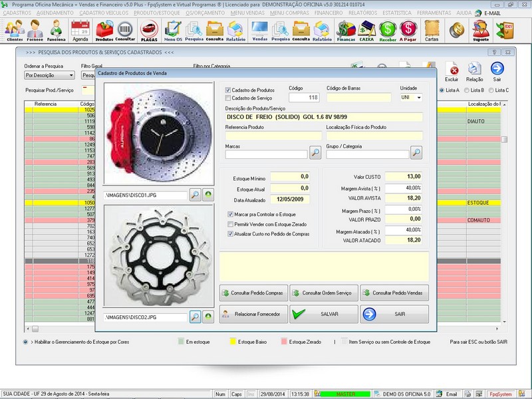Click magnifier beside DISCO1.JPG image path
Screen dimensions: 532x399
click(x=195, y=195)
